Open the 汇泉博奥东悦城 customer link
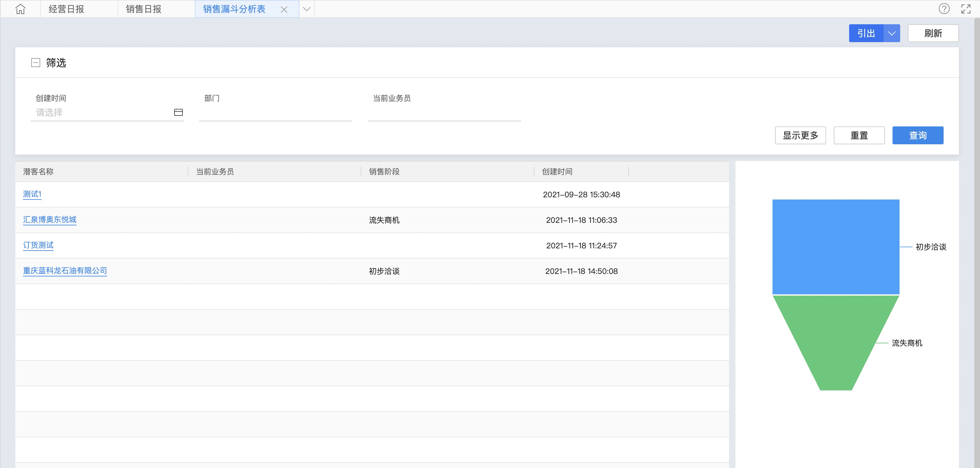The width and height of the screenshot is (980, 468). tap(49, 220)
